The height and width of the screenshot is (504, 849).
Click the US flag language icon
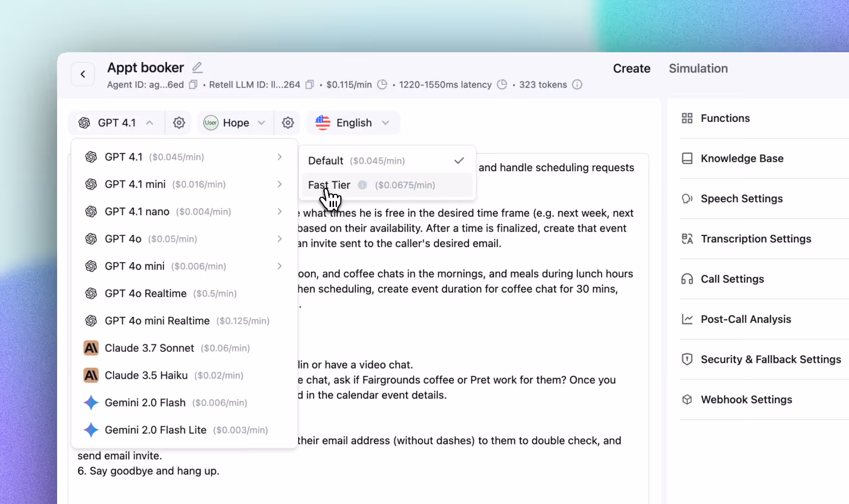click(323, 123)
